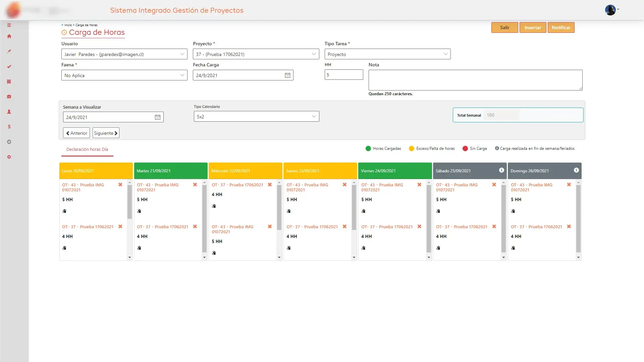Click the Nota text area

point(475,80)
